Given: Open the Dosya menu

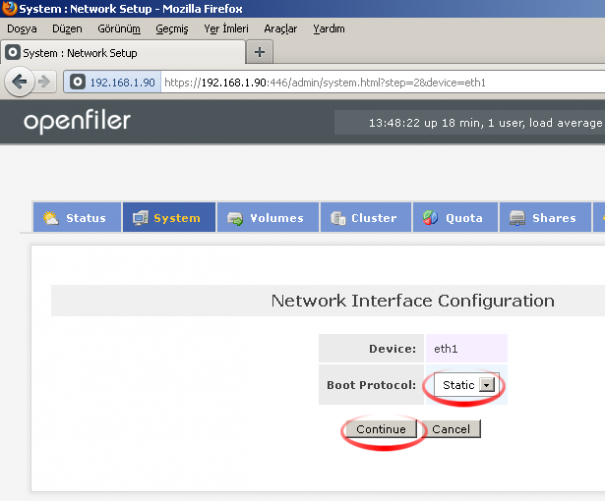Looking at the screenshot, I should (x=22, y=29).
